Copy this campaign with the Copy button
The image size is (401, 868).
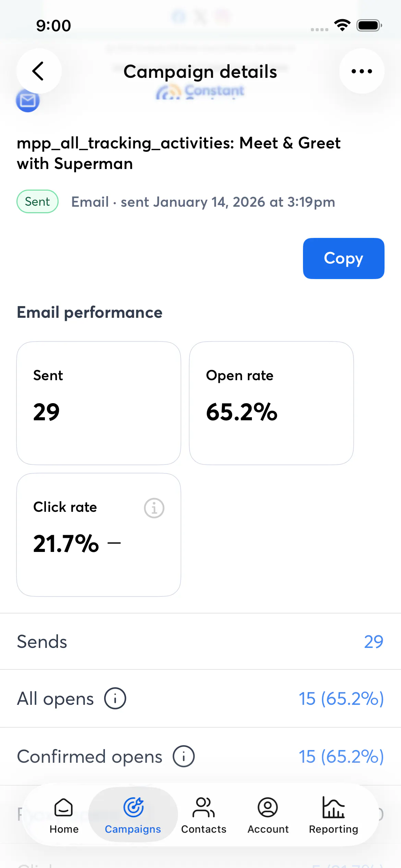coord(343,258)
